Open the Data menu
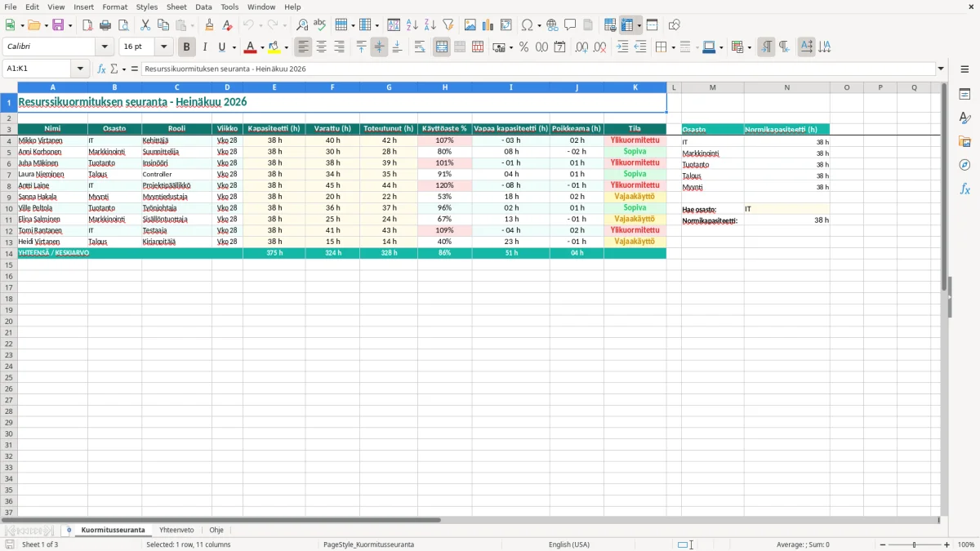This screenshot has width=980, height=551. pyautogui.click(x=203, y=7)
